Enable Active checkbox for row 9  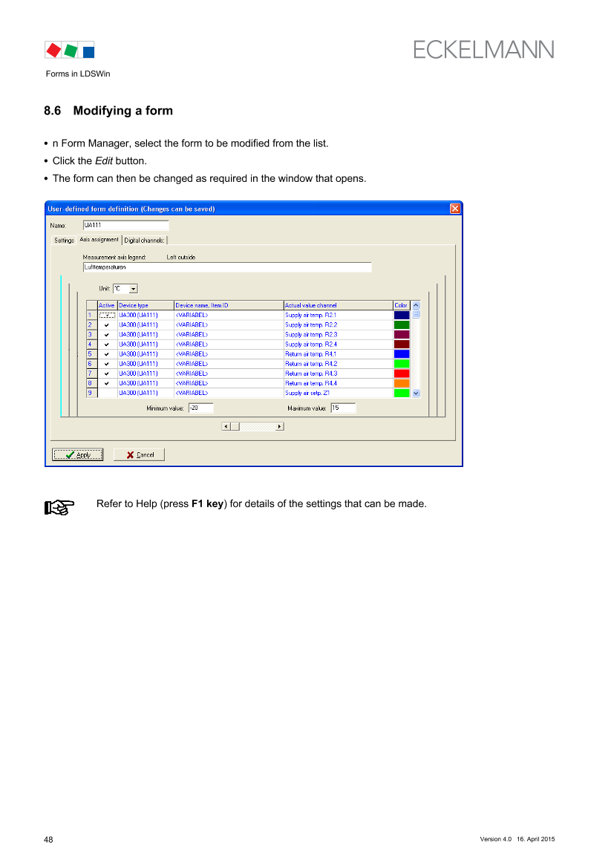point(107,393)
